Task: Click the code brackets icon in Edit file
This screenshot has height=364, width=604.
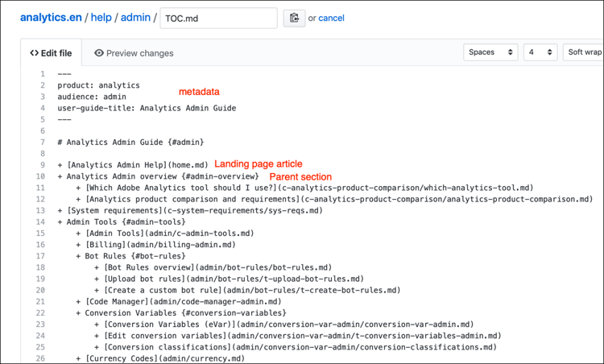Action: [x=35, y=53]
